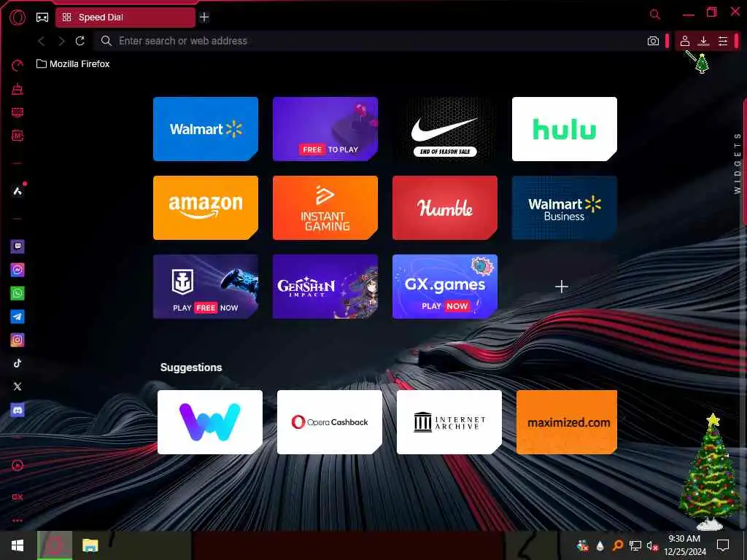Open the media Player sidebar icon
Screen dimensions: 747x560
coord(18,465)
